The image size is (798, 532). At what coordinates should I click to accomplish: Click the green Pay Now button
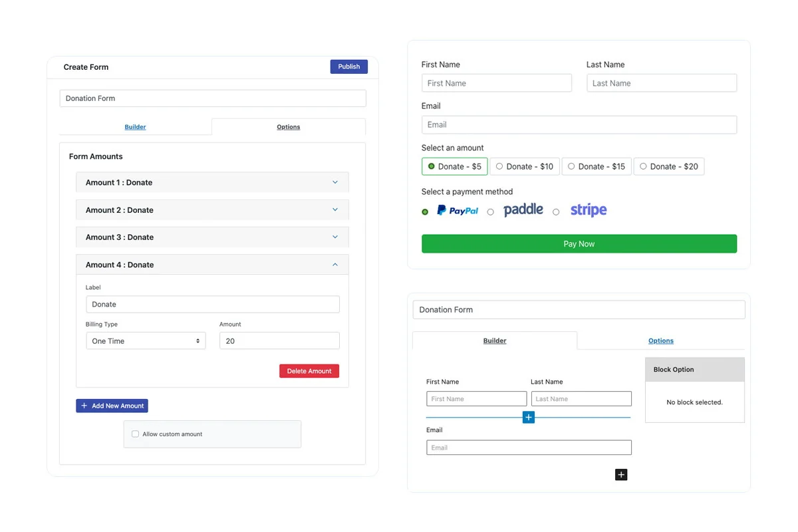coord(579,244)
